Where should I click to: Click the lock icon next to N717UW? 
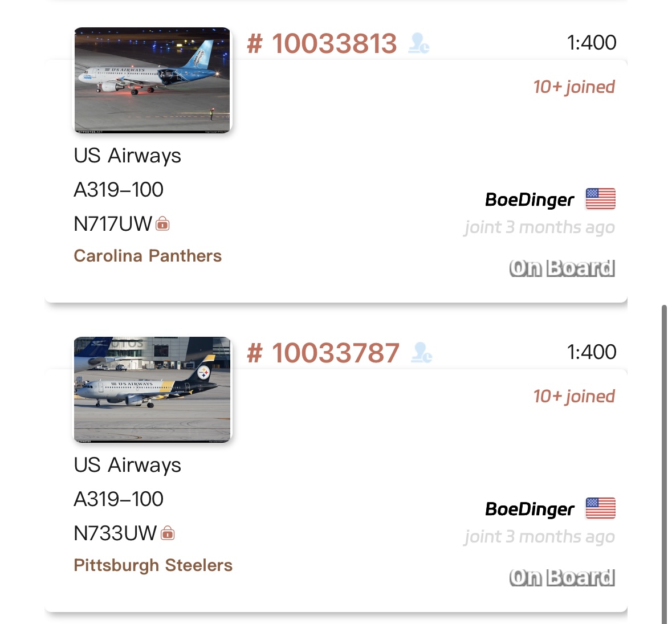(x=163, y=224)
